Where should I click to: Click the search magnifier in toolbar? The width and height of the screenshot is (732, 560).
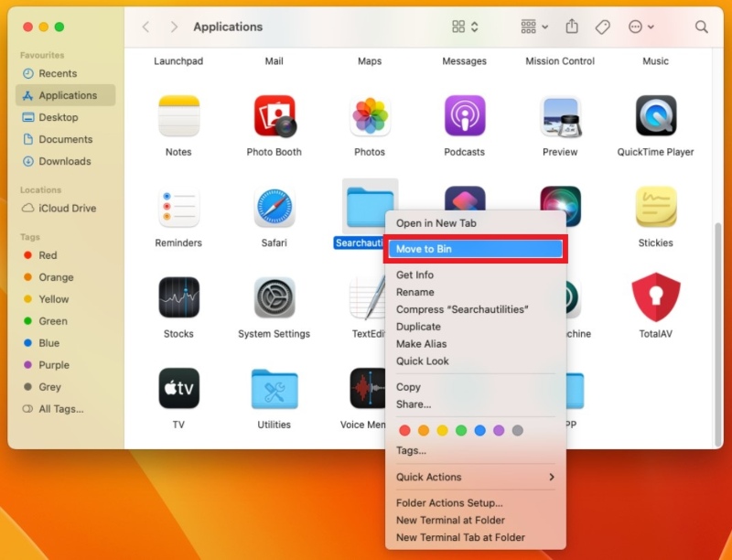pyautogui.click(x=701, y=27)
